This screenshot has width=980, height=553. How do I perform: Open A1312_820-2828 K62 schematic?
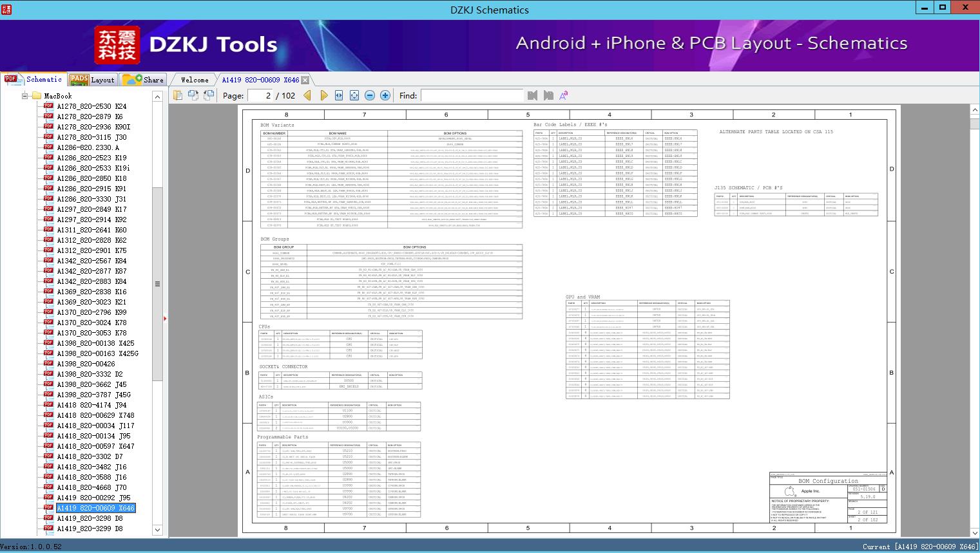[91, 240]
